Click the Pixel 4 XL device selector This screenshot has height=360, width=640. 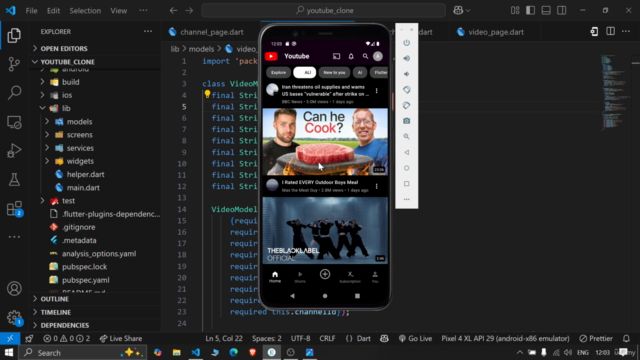tap(505, 339)
